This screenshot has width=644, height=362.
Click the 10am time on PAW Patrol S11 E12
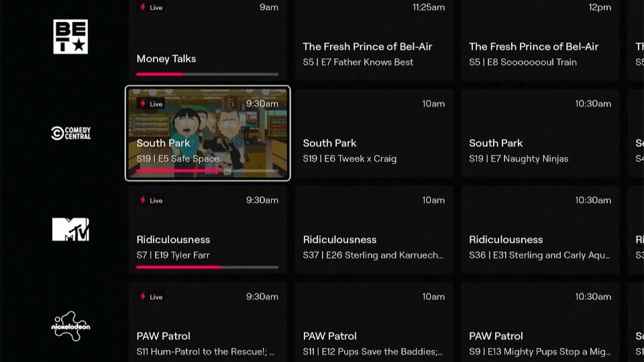433,297
